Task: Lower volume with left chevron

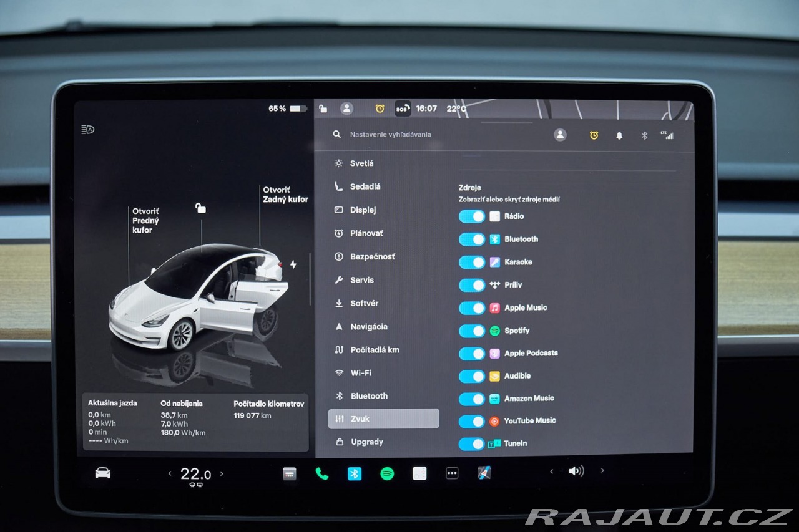Action: [551, 472]
